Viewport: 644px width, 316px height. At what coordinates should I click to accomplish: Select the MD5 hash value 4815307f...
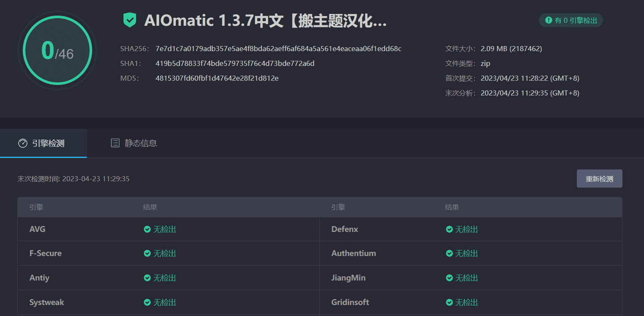[x=217, y=78]
